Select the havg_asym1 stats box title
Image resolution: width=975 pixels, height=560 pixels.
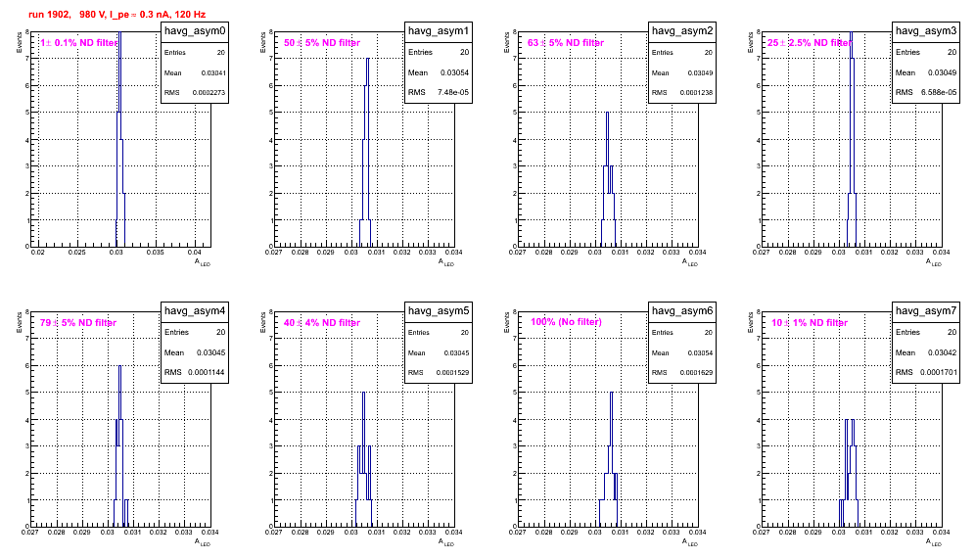(439, 31)
